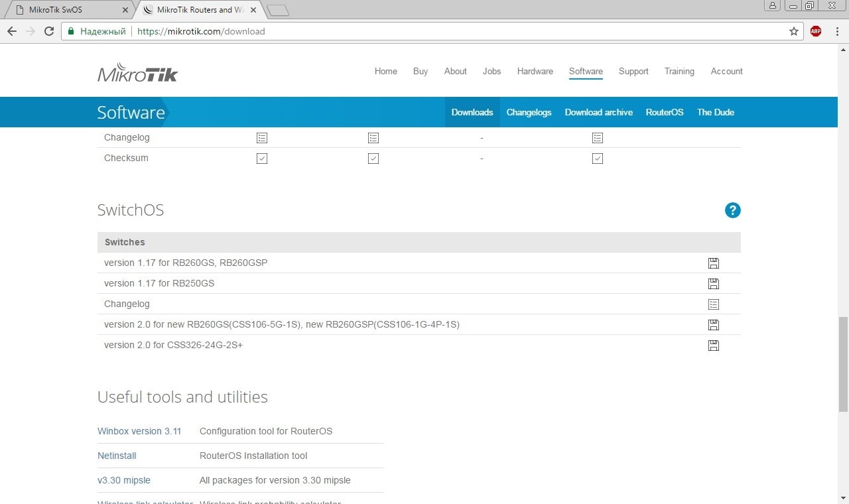This screenshot has height=504, width=849.
Task: Click the second Checksum checkbox icon
Action: click(x=373, y=158)
